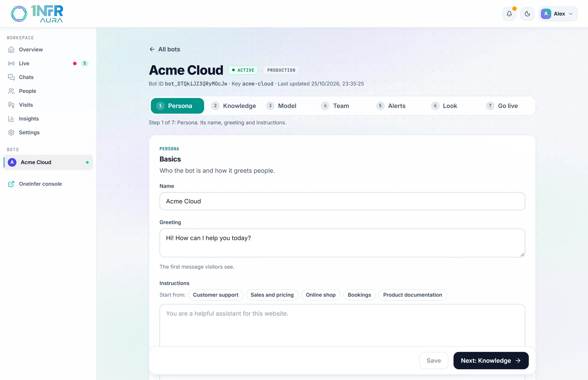
Task: Apply the Product documentation template
Action: 413,295
